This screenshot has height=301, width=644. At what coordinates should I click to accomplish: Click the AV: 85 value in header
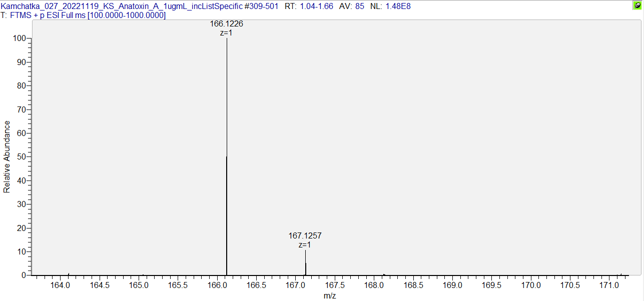[x=353, y=6]
